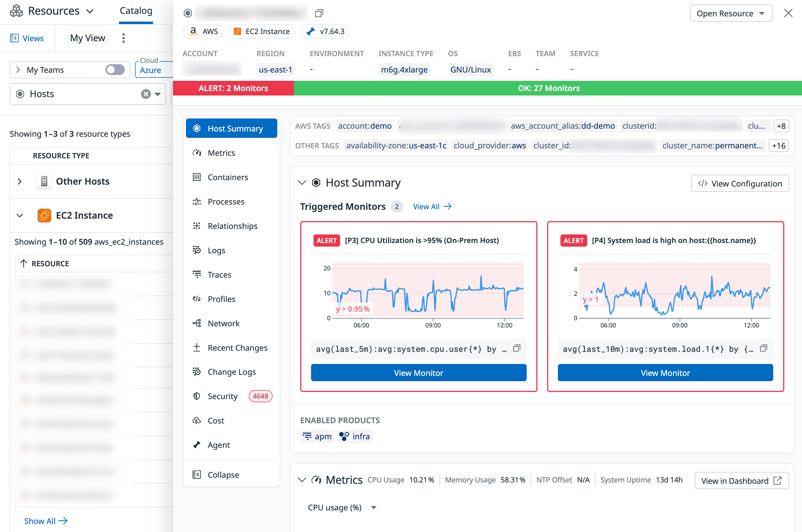Copy the system load monitor query
This screenshot has height=532, width=802.
click(763, 348)
